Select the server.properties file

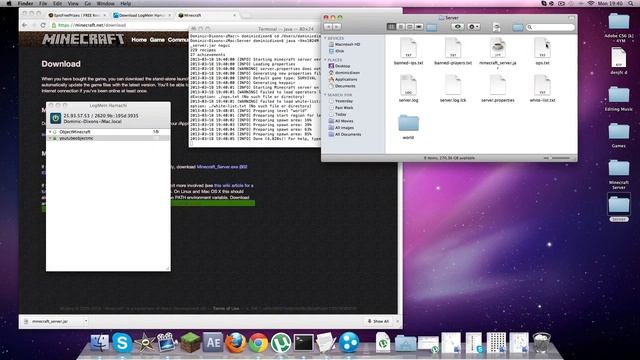pyautogui.click(x=498, y=89)
